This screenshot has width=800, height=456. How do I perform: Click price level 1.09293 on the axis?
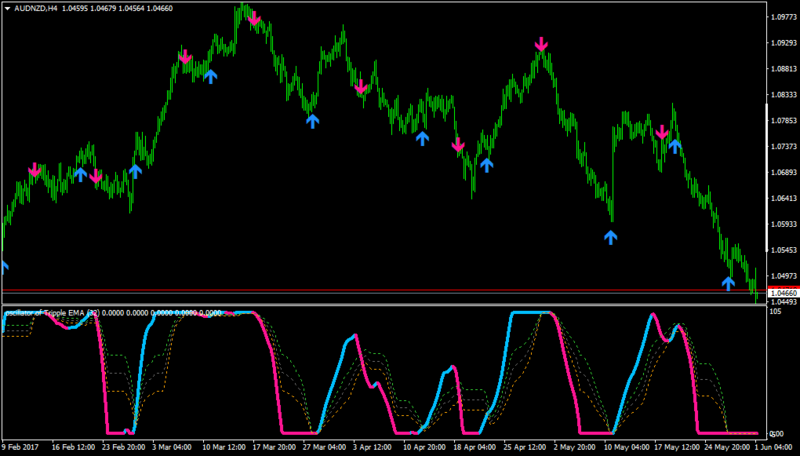tap(784, 43)
